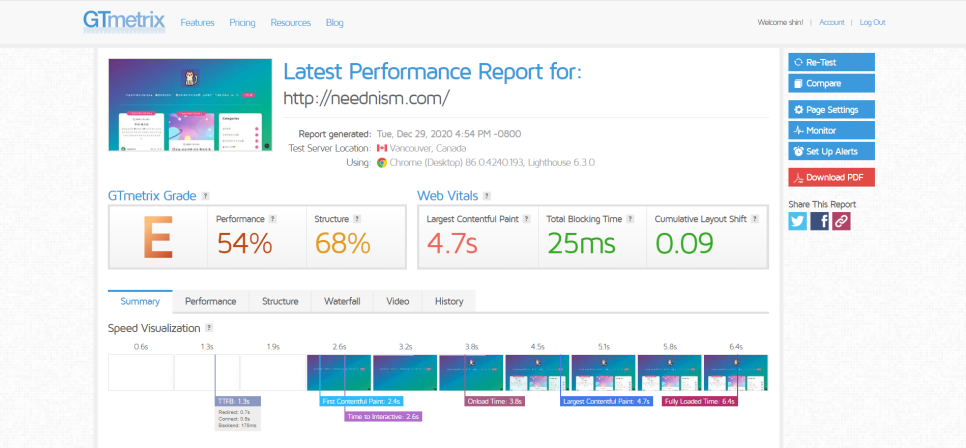Go to the Blog link
This screenshot has width=966, height=448.
point(335,23)
